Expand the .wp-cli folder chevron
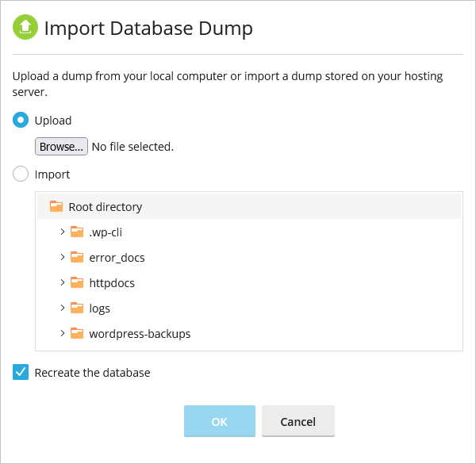476x464 pixels. point(63,232)
